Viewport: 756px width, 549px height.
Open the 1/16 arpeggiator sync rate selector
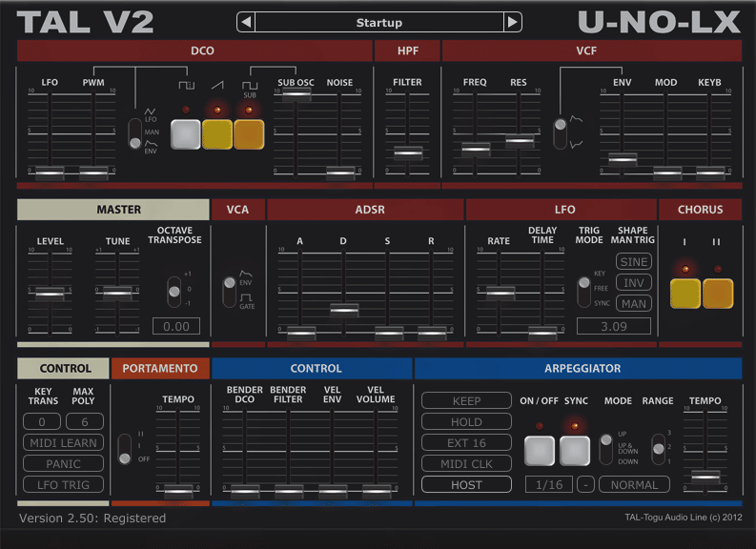[549, 484]
